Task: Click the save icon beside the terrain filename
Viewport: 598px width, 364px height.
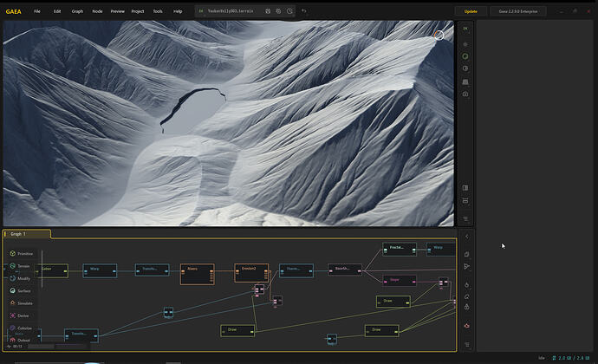Action: 268,11
